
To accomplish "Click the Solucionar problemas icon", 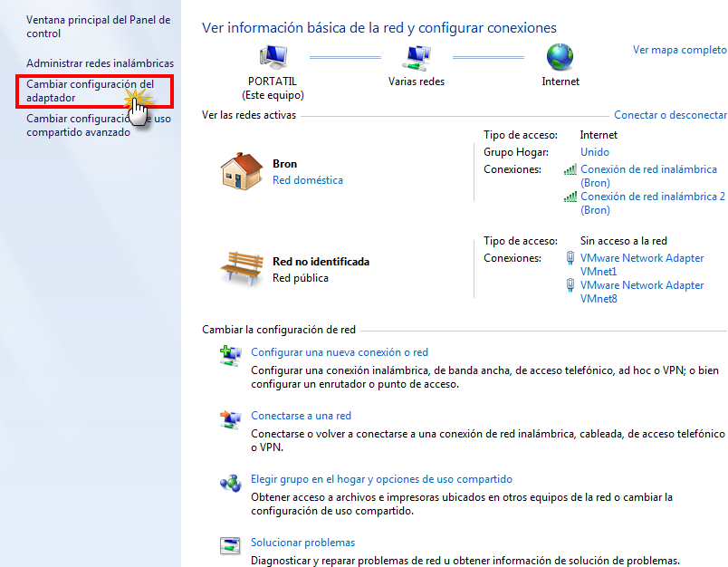I will tap(230, 545).
